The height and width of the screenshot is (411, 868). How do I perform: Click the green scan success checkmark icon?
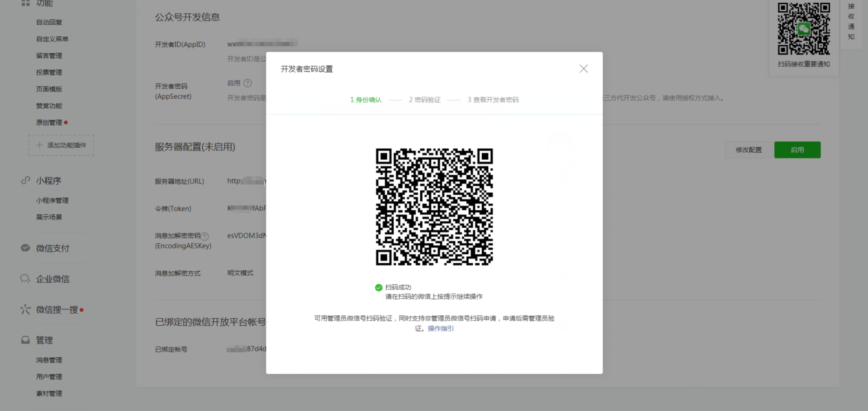click(x=379, y=288)
